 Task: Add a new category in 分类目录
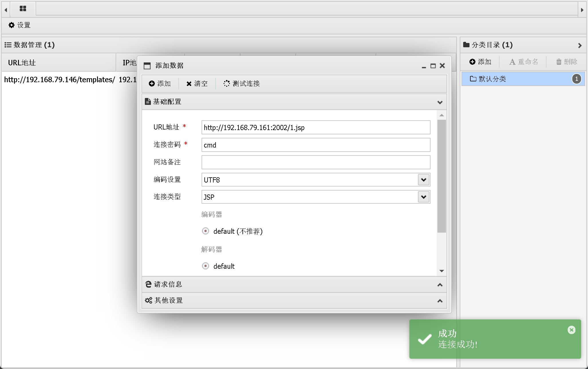[480, 62]
